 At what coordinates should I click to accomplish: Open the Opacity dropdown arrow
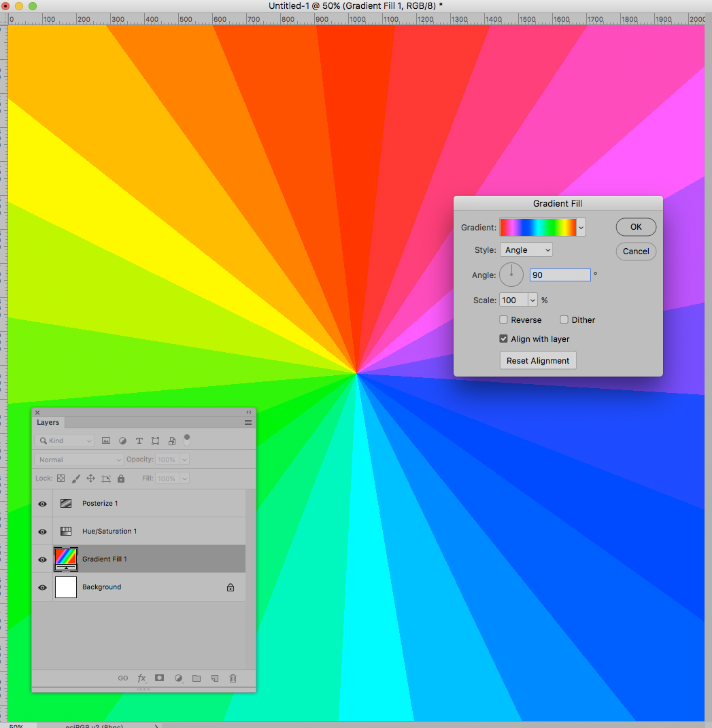tap(184, 460)
